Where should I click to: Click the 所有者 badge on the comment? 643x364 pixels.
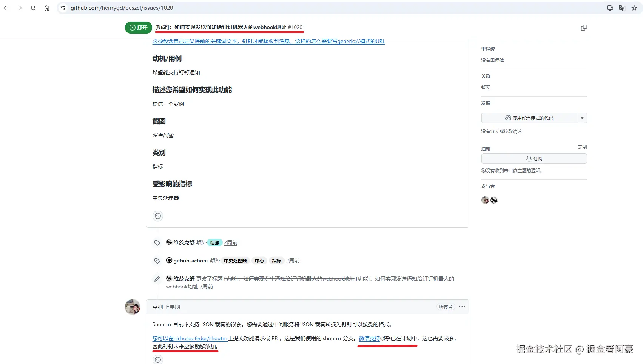[x=446, y=307]
